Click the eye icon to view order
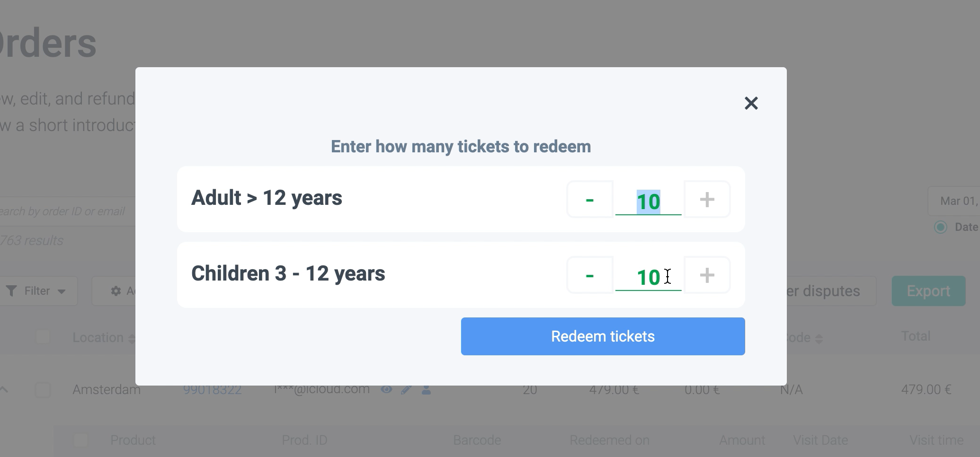Screen dimensions: 980x457 click(x=386, y=390)
